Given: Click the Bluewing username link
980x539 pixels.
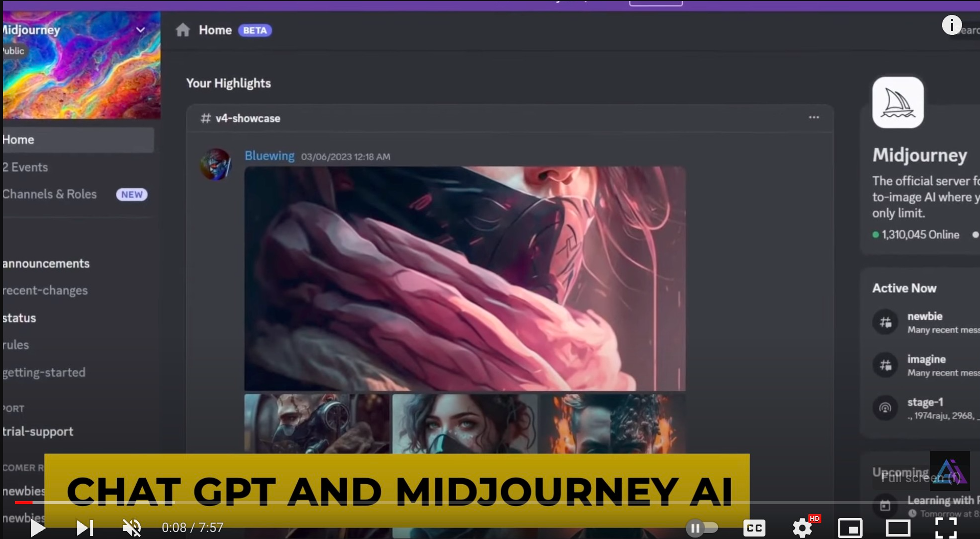Looking at the screenshot, I should 269,156.
